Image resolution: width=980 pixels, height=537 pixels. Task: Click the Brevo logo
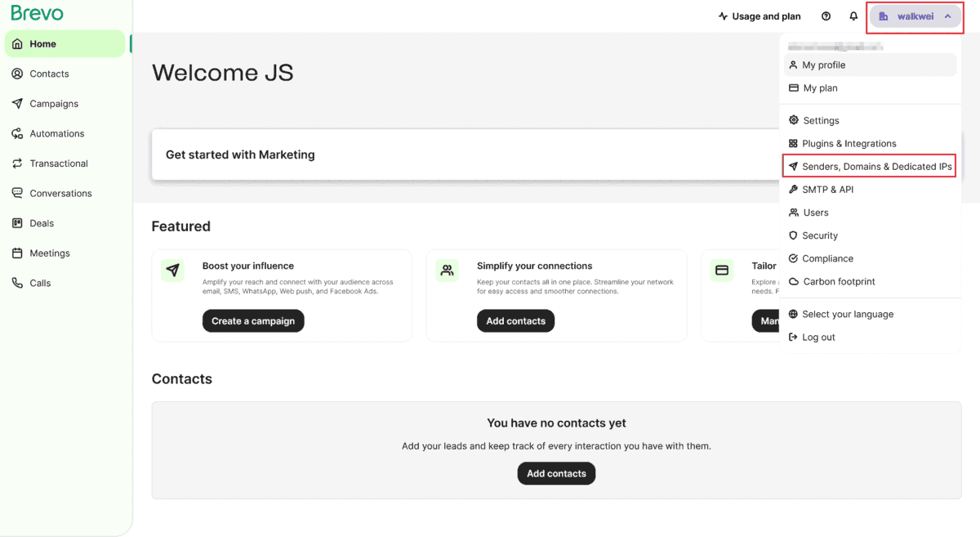37,14
